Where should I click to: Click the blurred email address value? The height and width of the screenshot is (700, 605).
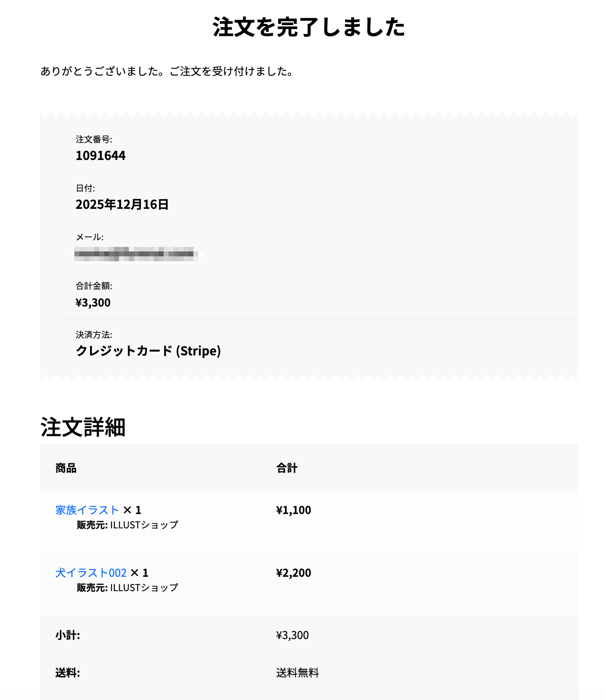point(136,254)
